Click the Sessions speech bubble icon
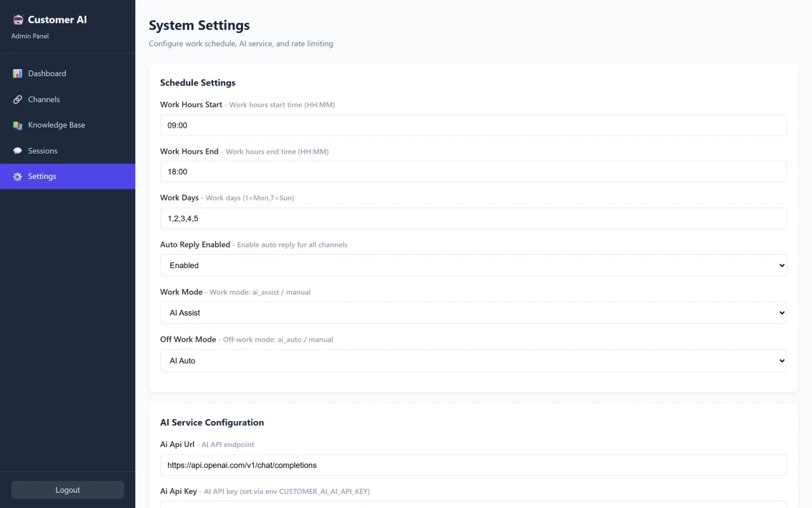Viewport: 812px width, 508px height. coord(17,151)
